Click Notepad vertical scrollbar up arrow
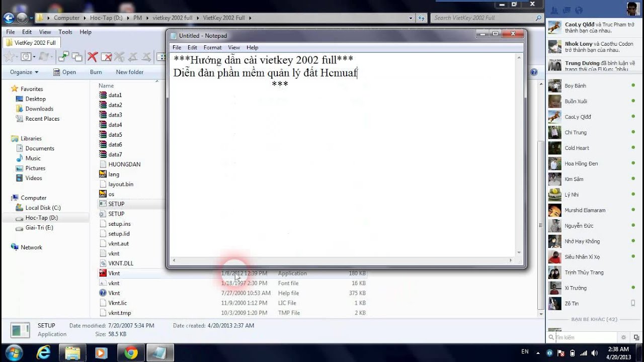 click(x=519, y=58)
